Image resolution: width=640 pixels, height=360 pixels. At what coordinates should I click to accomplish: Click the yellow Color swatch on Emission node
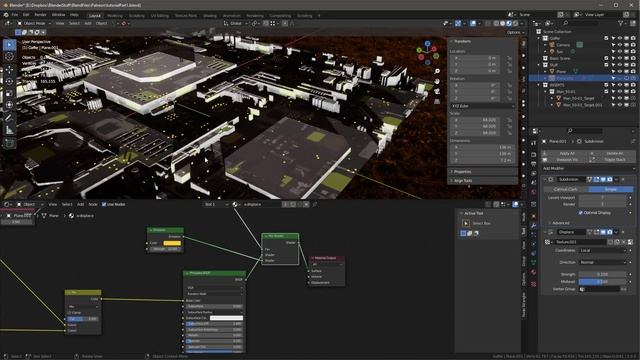(x=172, y=243)
